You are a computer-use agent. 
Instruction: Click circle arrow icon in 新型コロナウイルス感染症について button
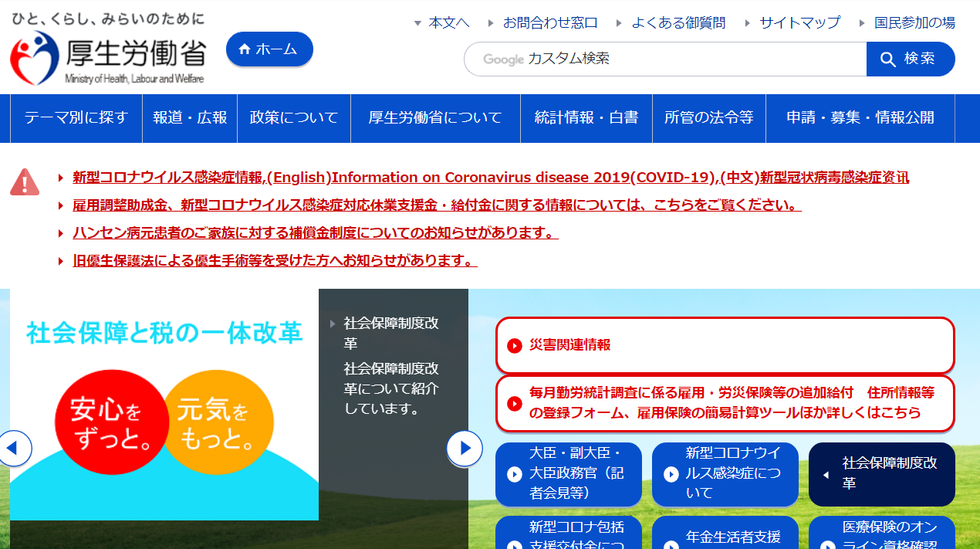tap(671, 474)
